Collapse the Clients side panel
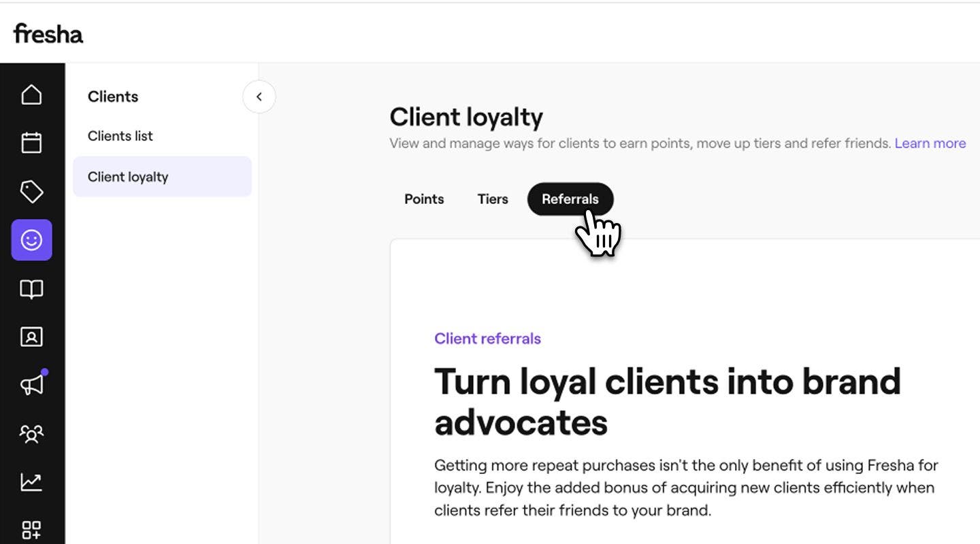This screenshot has width=980, height=544. coord(259,97)
